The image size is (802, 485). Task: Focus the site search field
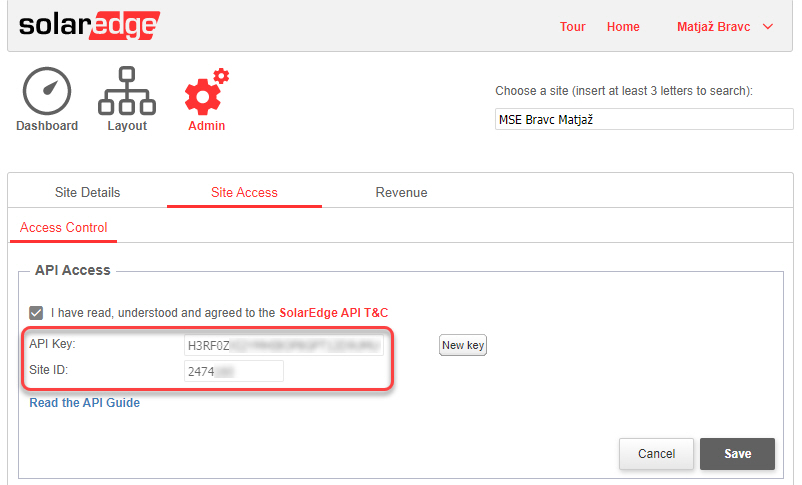[x=644, y=119]
